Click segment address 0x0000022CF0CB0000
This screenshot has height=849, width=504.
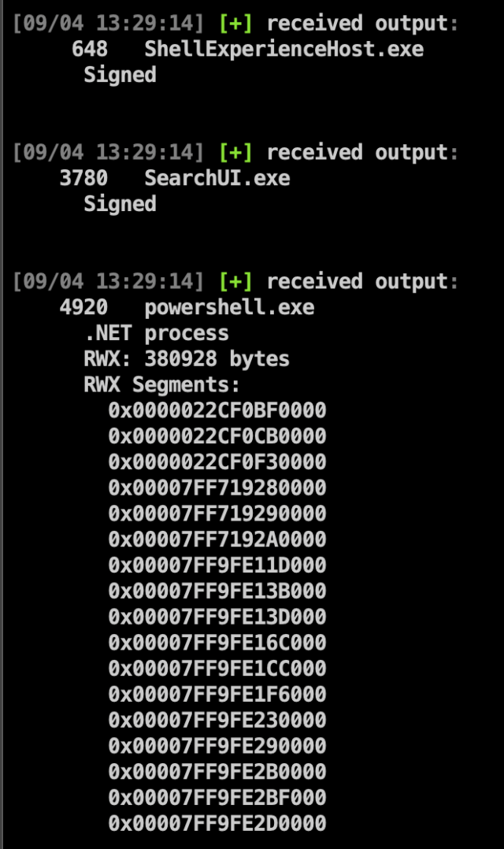point(217,436)
